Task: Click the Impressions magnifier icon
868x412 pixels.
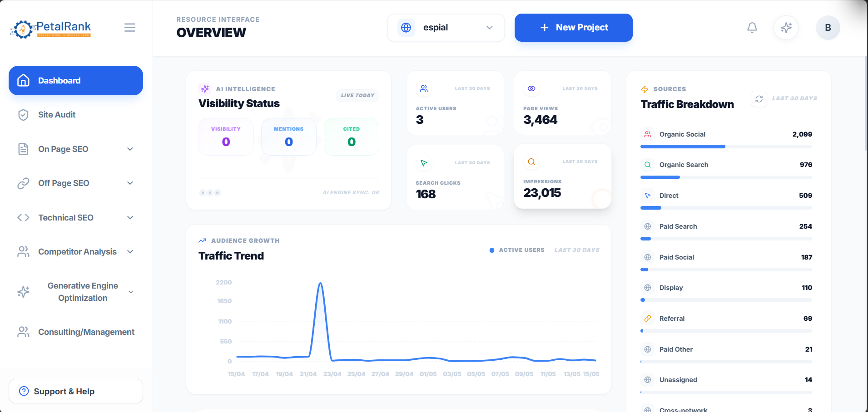Action: [x=531, y=162]
